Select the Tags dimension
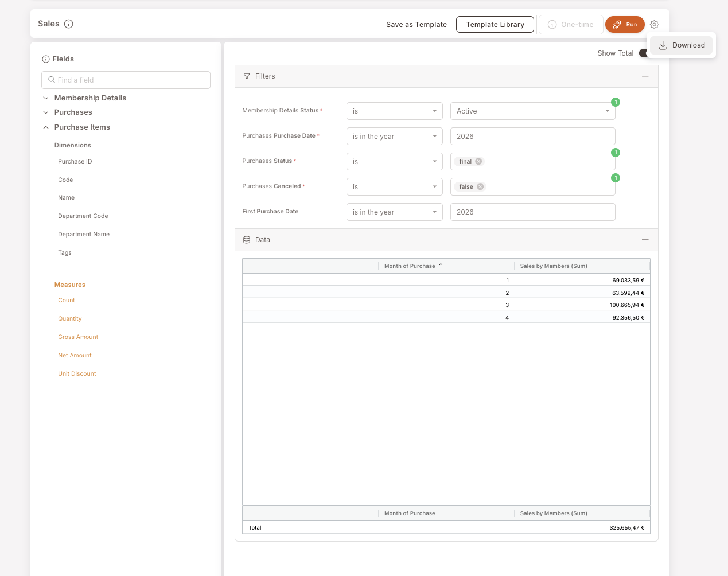Image resolution: width=728 pixels, height=576 pixels. click(x=65, y=253)
